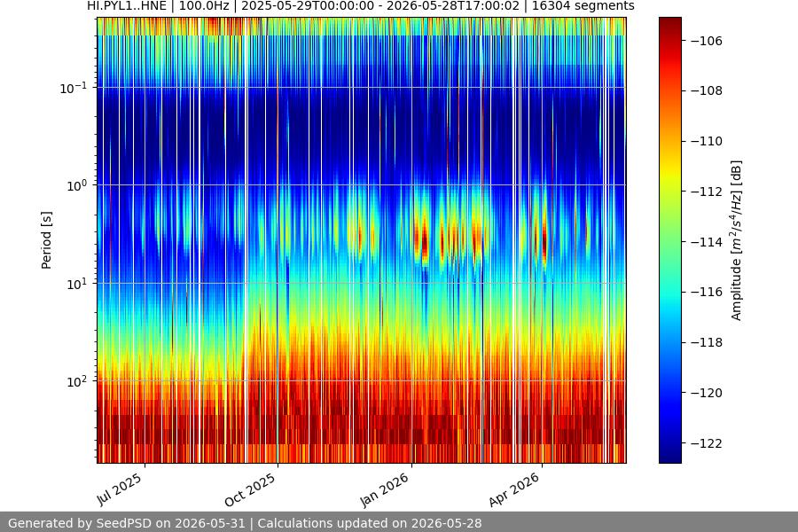The image size is (798, 532).
Task: Click the 10^0 period tick label
Action: [77, 186]
